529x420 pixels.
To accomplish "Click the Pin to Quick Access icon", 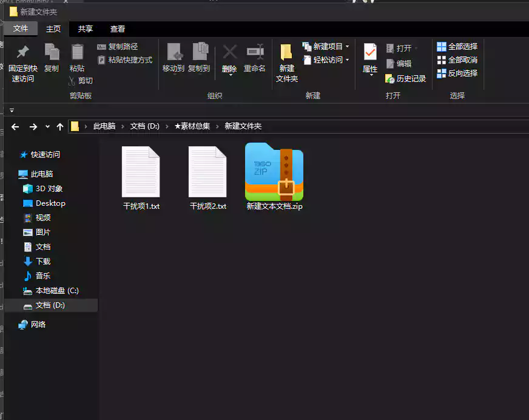I will [23, 53].
